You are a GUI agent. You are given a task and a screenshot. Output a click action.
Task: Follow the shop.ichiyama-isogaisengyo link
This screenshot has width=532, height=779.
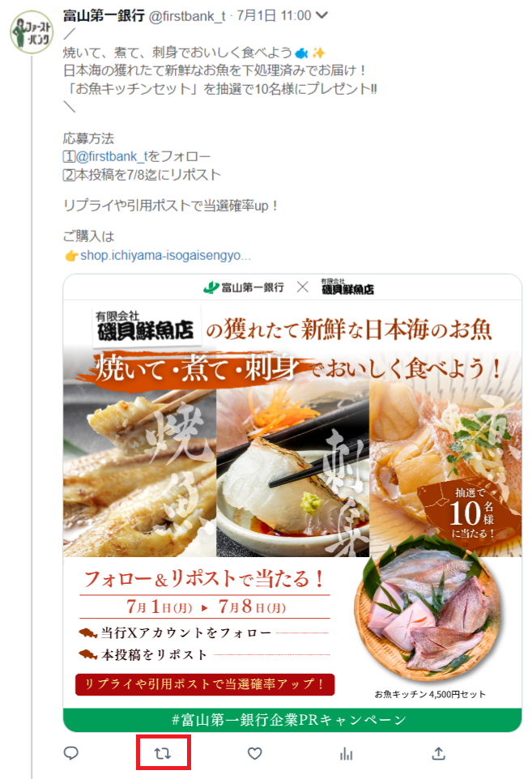pos(165,255)
